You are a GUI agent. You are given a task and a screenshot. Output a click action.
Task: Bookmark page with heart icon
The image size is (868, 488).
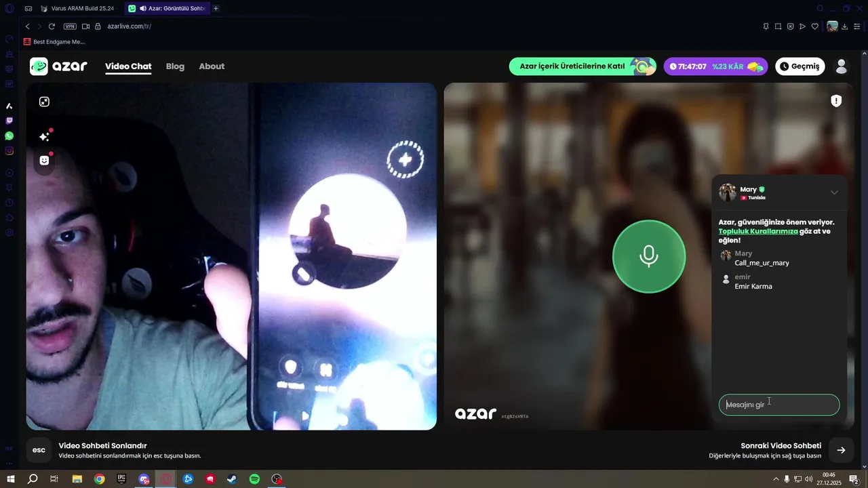pos(815,26)
